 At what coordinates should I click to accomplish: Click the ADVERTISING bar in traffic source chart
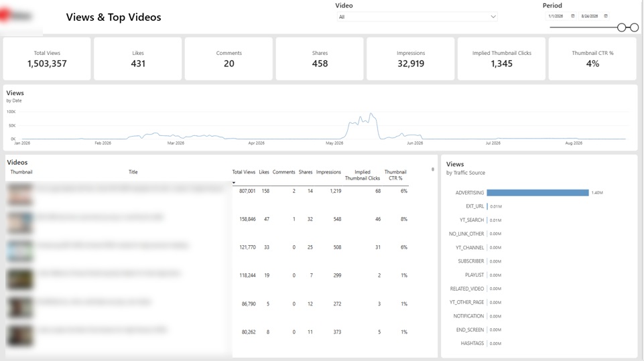click(x=537, y=193)
